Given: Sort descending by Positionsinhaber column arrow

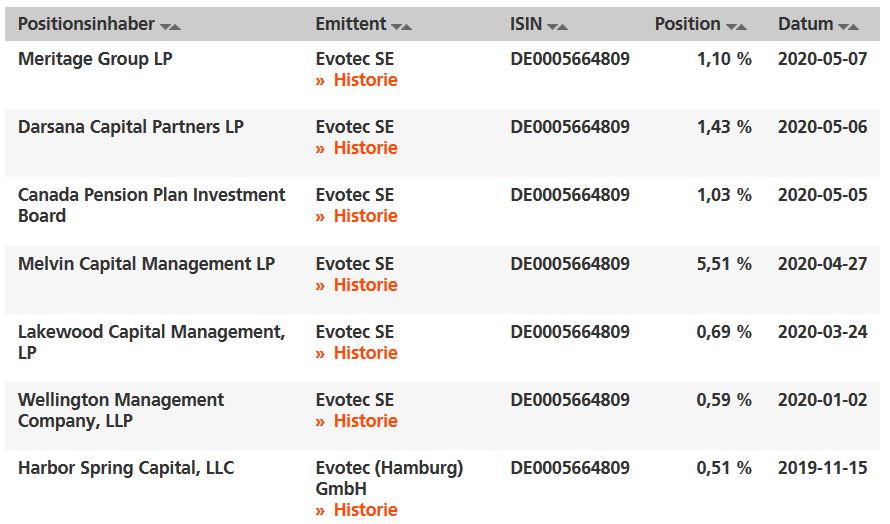Looking at the screenshot, I should pyautogui.click(x=165, y=26).
